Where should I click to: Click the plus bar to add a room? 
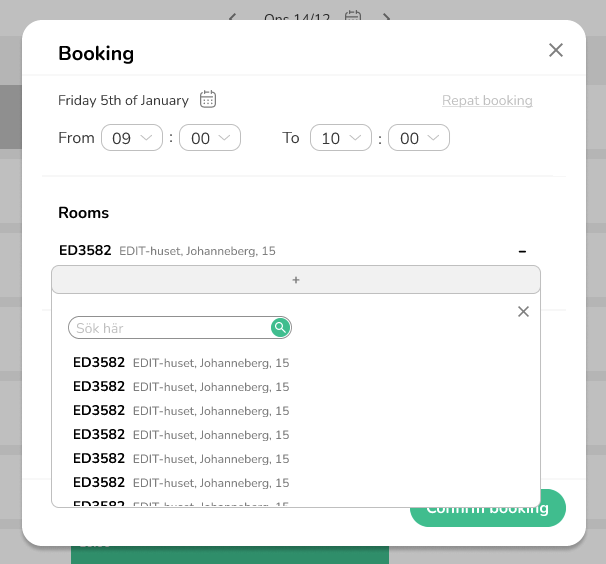tap(296, 280)
